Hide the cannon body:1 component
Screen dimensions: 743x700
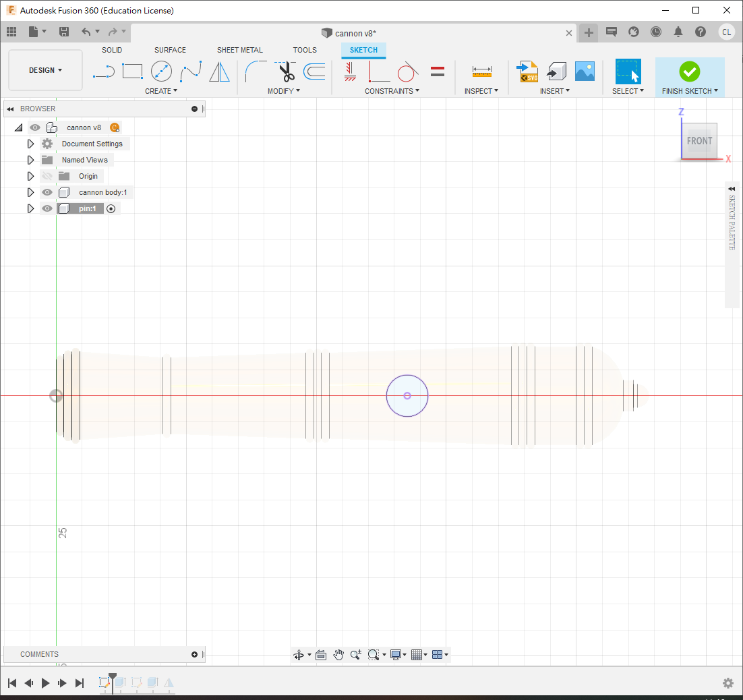(x=47, y=192)
